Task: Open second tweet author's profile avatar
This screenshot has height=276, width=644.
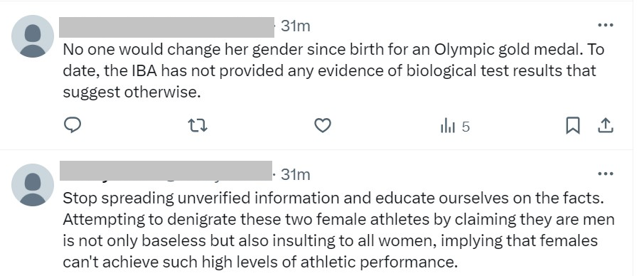Action: [33, 185]
